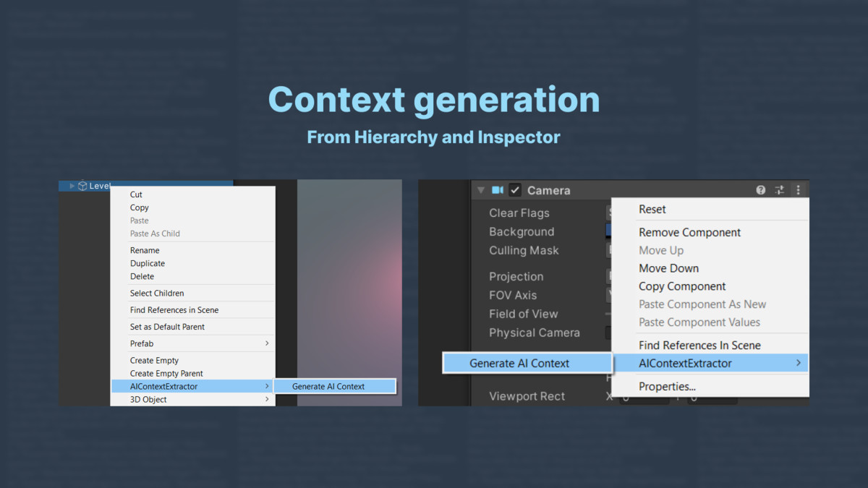
Task: Click the Physical Camera property label
Action: (x=535, y=333)
